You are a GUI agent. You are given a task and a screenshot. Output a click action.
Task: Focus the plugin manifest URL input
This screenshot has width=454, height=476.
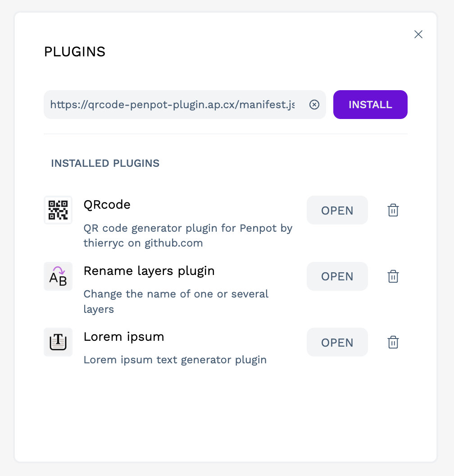pos(172,105)
